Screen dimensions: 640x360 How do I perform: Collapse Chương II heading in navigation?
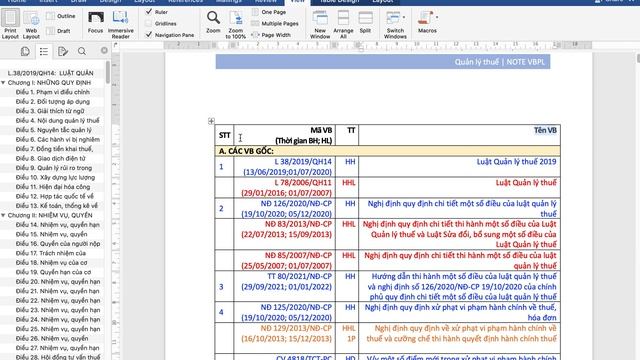click(x=3, y=215)
